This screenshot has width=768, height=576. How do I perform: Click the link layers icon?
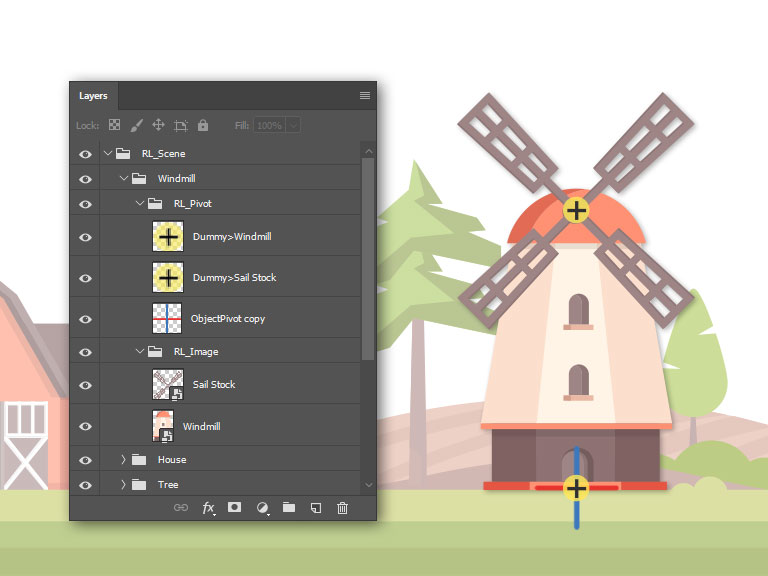click(x=181, y=508)
